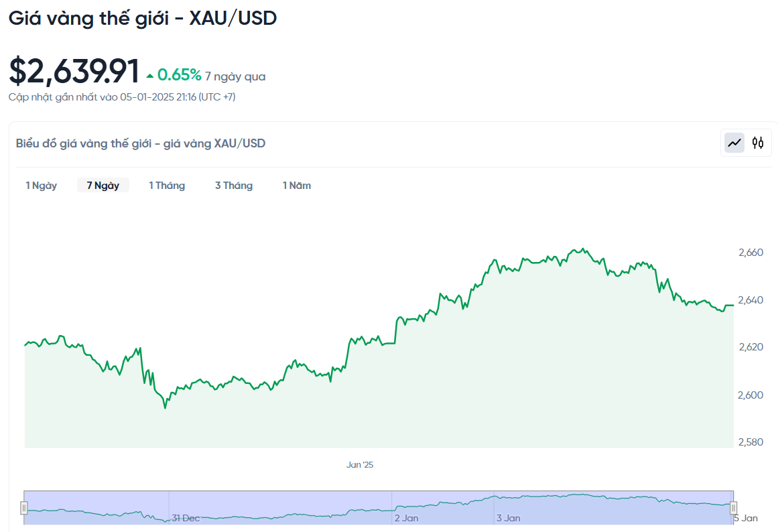Click the 3 Jan marker in navigator

click(509, 518)
